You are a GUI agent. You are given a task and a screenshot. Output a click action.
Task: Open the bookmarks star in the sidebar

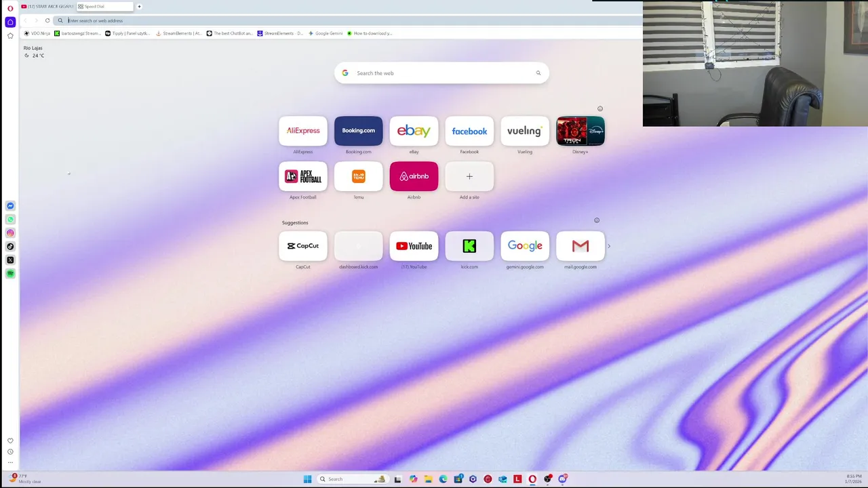pyautogui.click(x=10, y=36)
